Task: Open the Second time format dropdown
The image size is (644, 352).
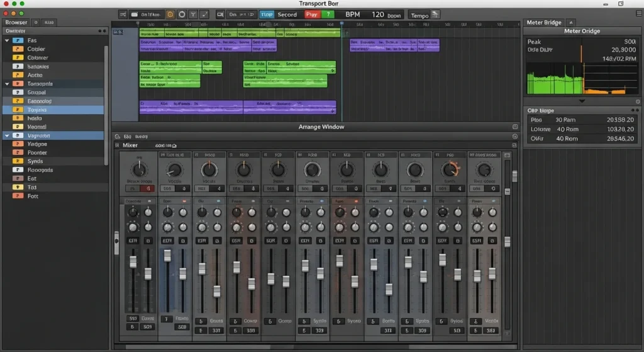Action: tap(287, 14)
